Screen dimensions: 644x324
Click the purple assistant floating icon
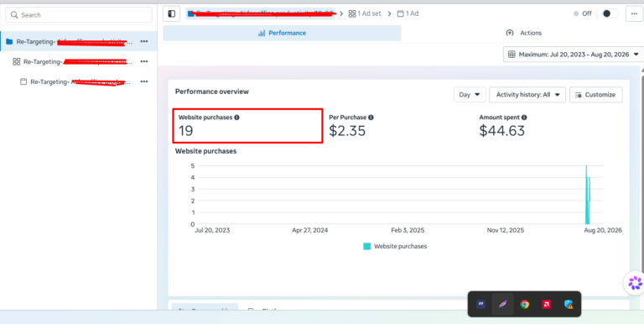click(635, 283)
